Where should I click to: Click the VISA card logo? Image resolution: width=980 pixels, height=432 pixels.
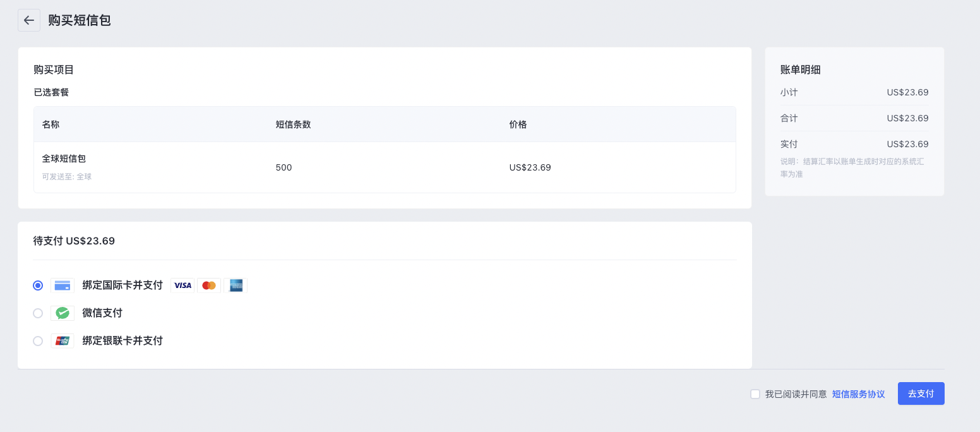coord(182,285)
